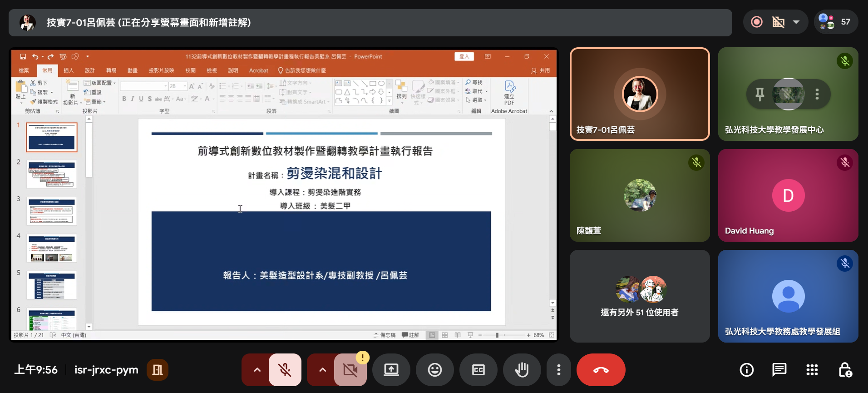The width and height of the screenshot is (868, 393).
Task: Raise your hand in the meeting
Action: tap(522, 370)
